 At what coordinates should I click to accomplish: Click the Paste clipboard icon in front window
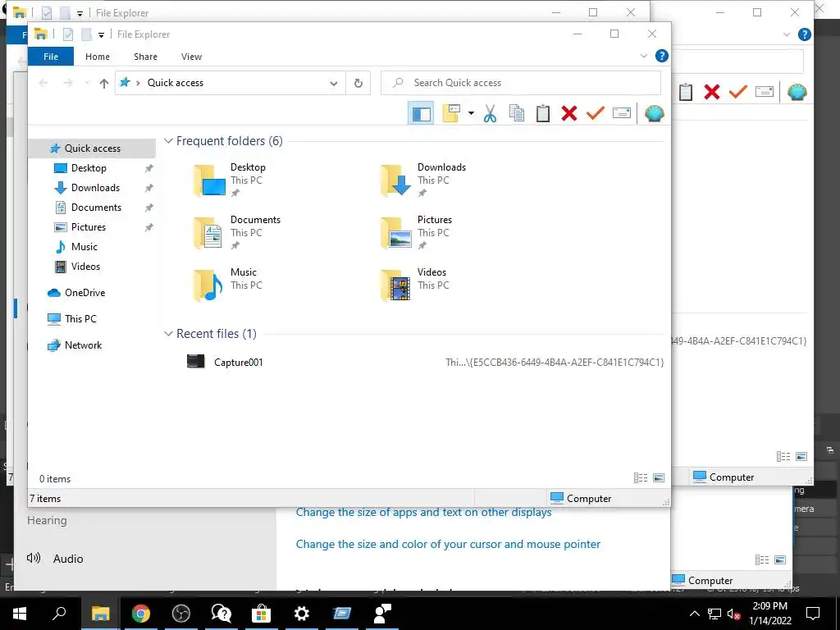click(x=543, y=113)
